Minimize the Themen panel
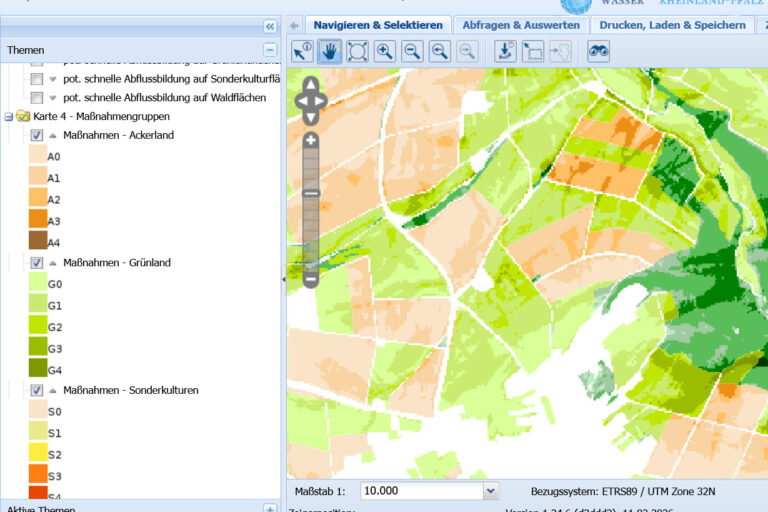768x512 pixels. (270, 50)
